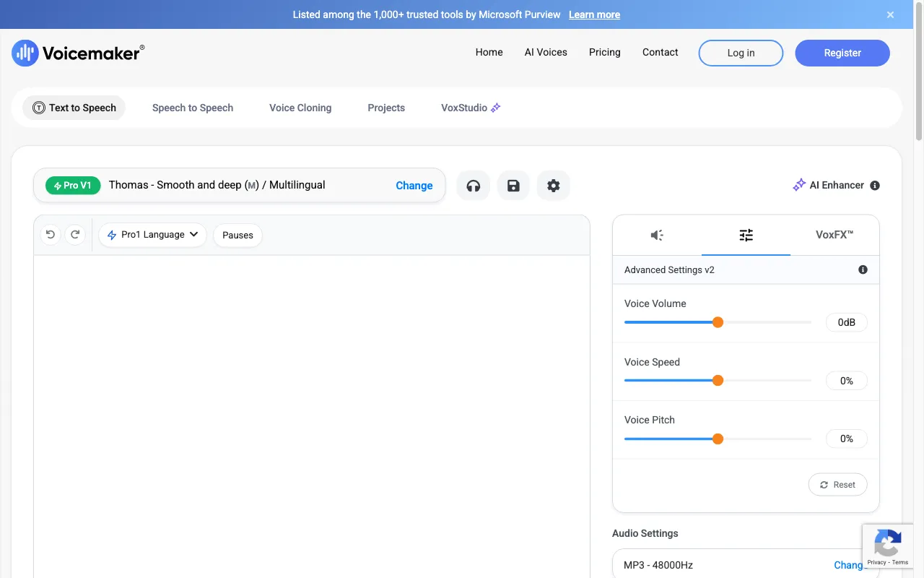Click the Voicemaker logo

[x=78, y=53]
